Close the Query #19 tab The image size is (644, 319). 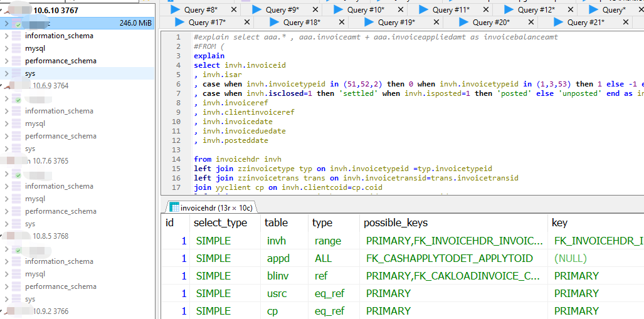tap(436, 22)
